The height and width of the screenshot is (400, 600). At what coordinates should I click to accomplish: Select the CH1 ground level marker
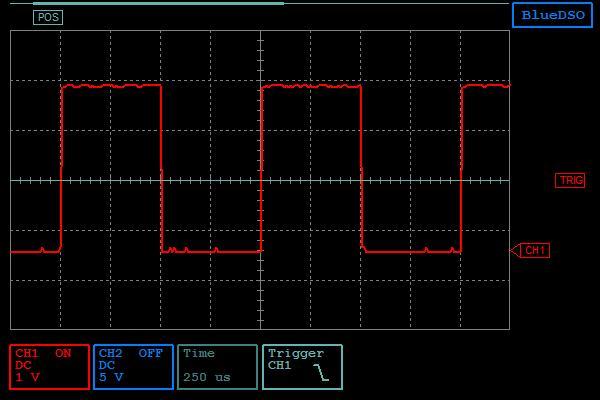click(x=530, y=250)
